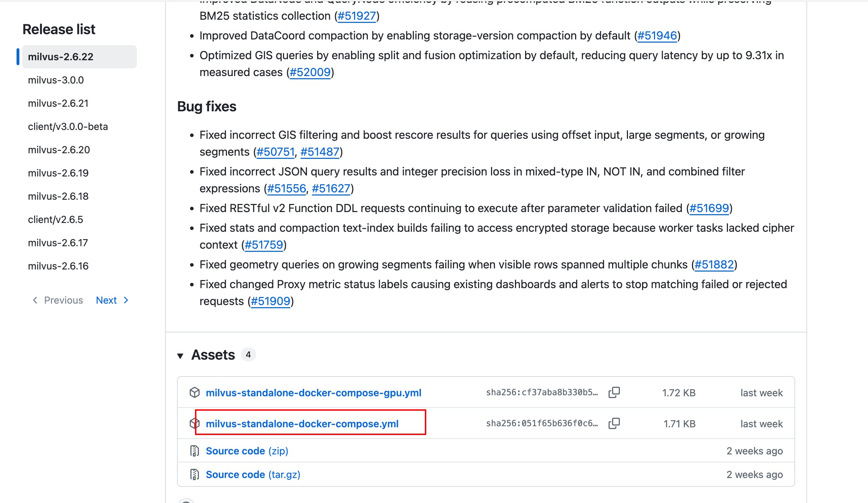Click the Previous pagination button
Screen dimensions: 868x503
pos(58,300)
